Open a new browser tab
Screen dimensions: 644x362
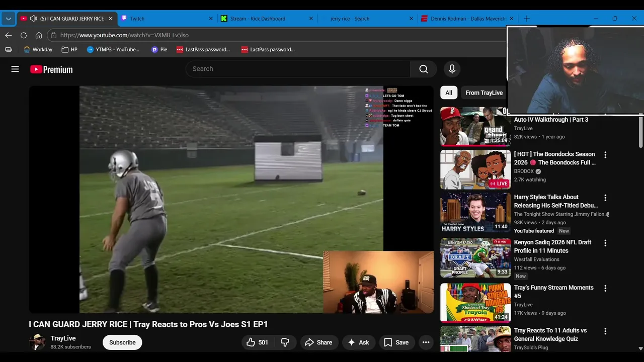click(x=527, y=19)
